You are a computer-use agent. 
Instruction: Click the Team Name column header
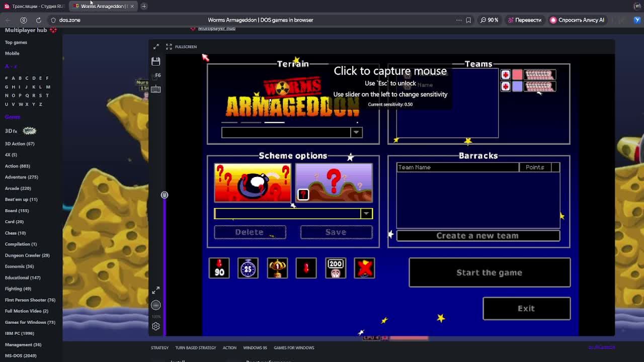tap(457, 167)
